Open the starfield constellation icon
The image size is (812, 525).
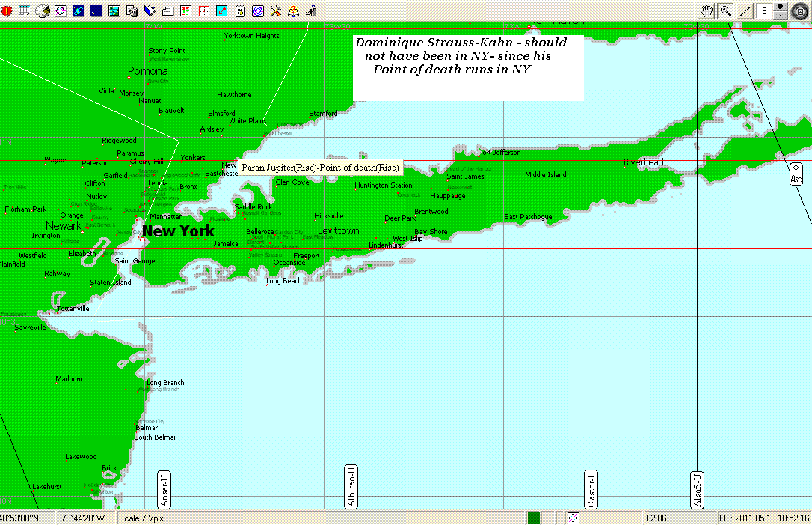[x=96, y=11]
